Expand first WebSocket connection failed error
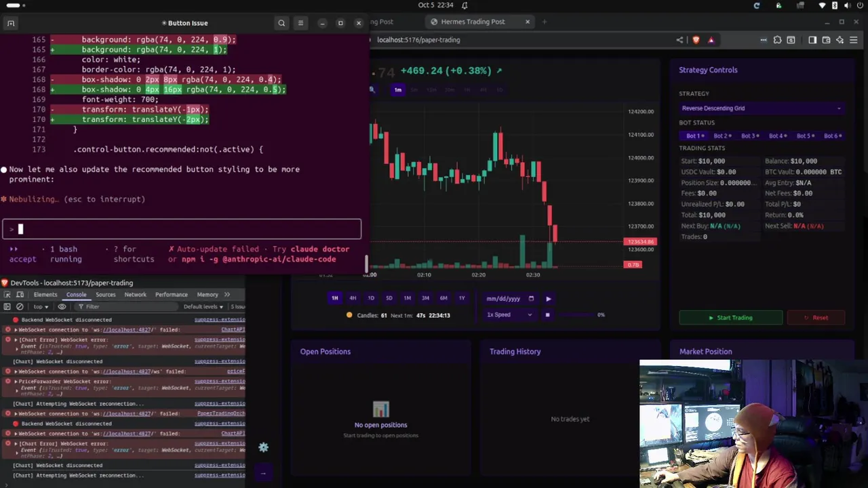The height and width of the screenshot is (488, 868). (16, 329)
